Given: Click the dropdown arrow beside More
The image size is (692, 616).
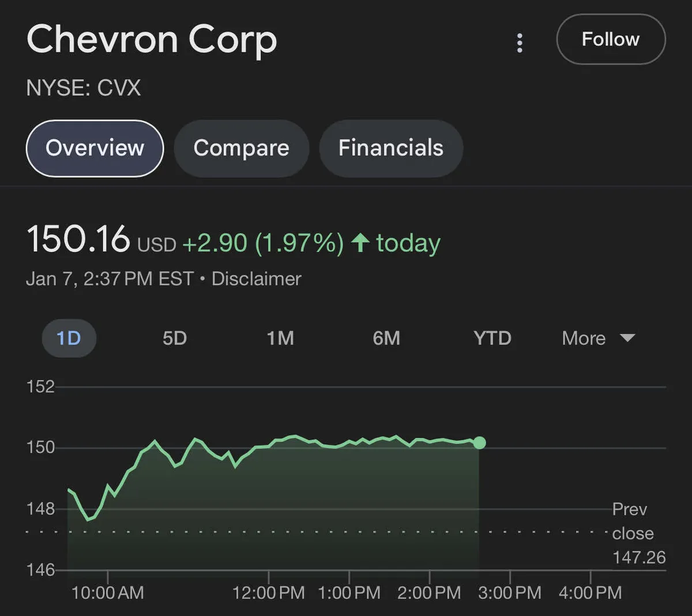Looking at the screenshot, I should (x=627, y=338).
